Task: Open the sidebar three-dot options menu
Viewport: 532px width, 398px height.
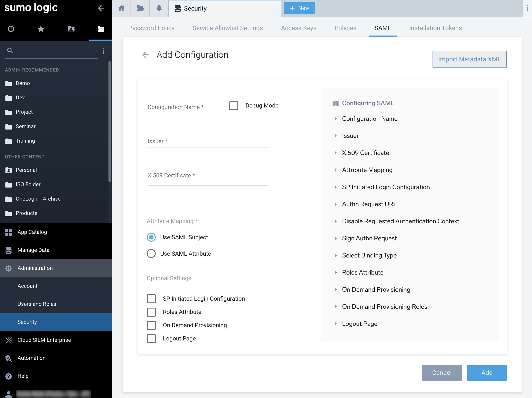Action: (104, 51)
